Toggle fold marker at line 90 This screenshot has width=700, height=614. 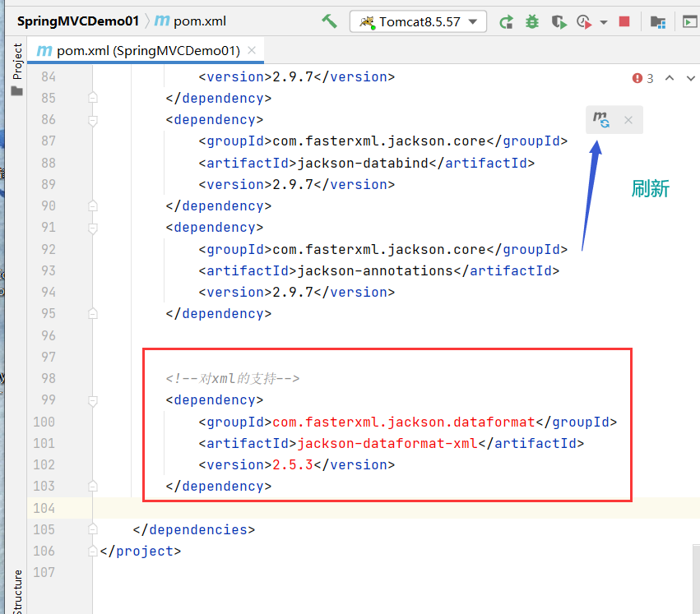click(x=93, y=205)
